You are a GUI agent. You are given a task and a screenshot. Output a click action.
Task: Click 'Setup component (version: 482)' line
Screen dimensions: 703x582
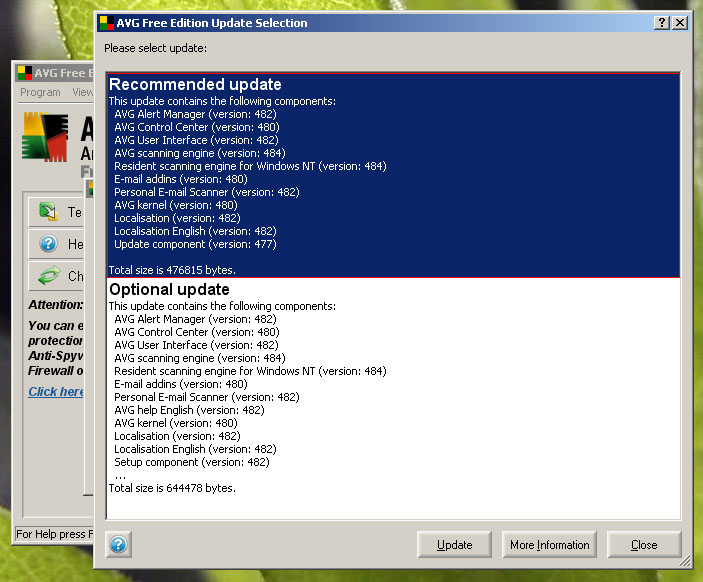tap(191, 462)
